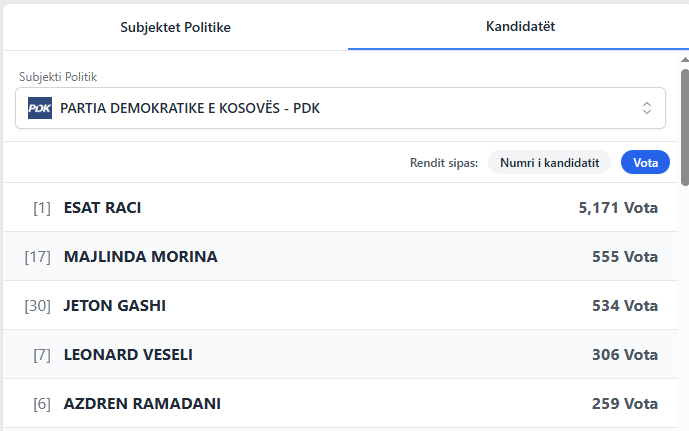The image size is (689, 431).
Task: Switch to the Subjektet Politike tab
Action: click(x=176, y=27)
